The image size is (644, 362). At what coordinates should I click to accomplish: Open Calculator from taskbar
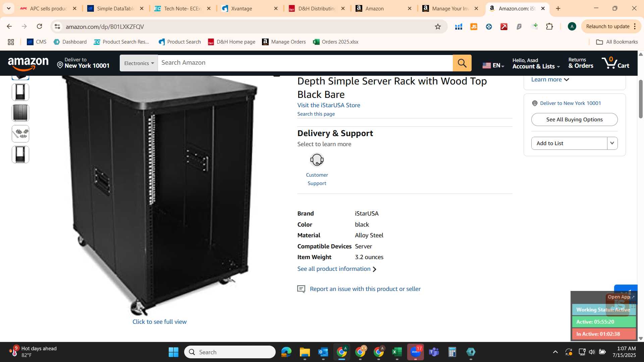tap(452, 352)
